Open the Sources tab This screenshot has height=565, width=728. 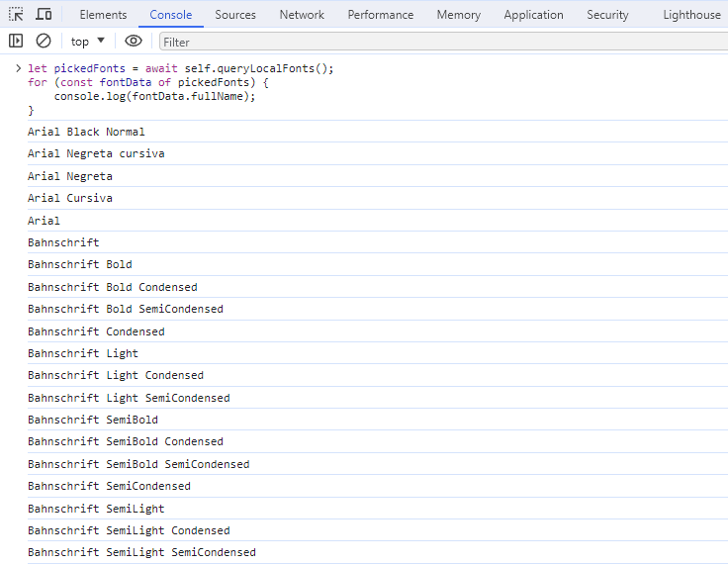(235, 15)
